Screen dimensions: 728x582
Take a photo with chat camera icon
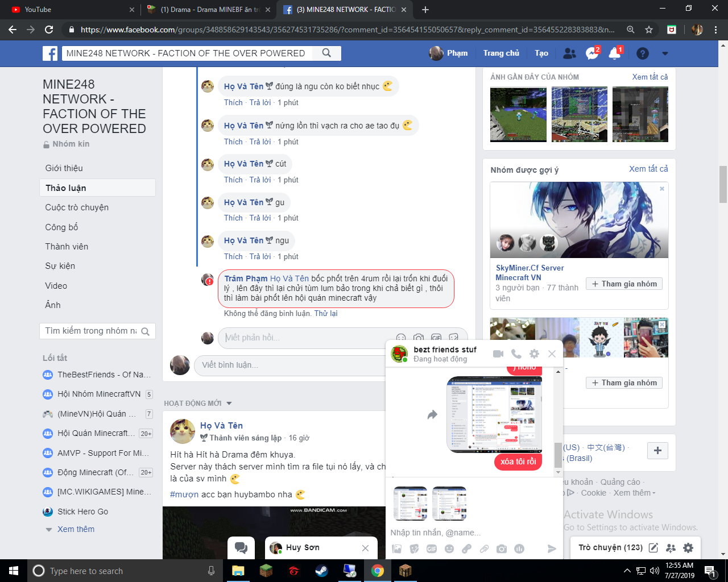click(x=502, y=548)
